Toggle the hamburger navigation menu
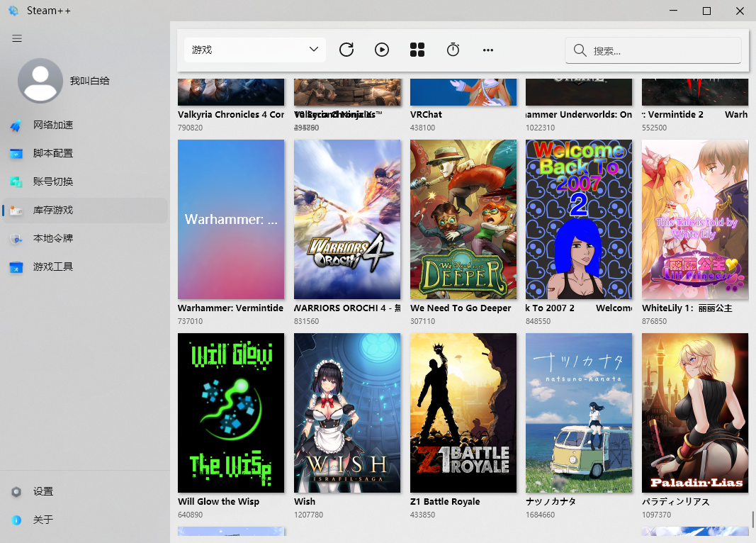The width and height of the screenshot is (756, 543). (x=17, y=38)
